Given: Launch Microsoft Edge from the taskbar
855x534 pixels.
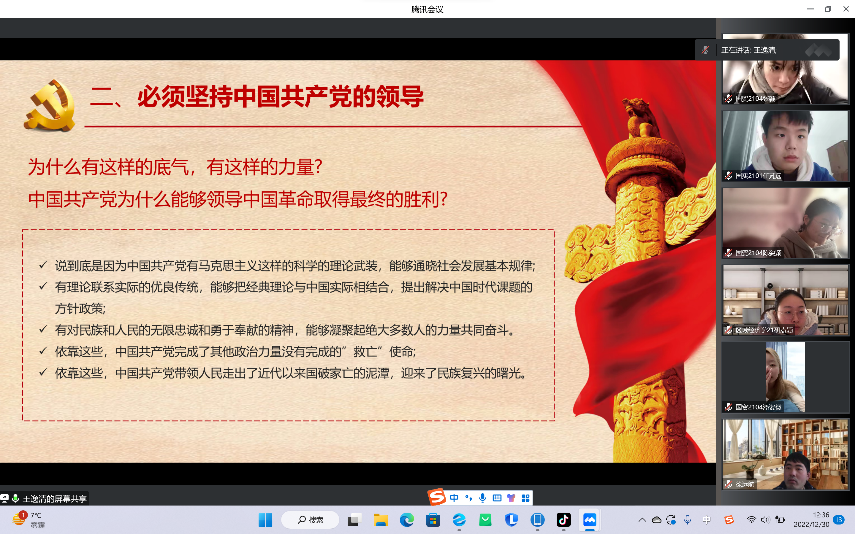Looking at the screenshot, I should (406, 520).
